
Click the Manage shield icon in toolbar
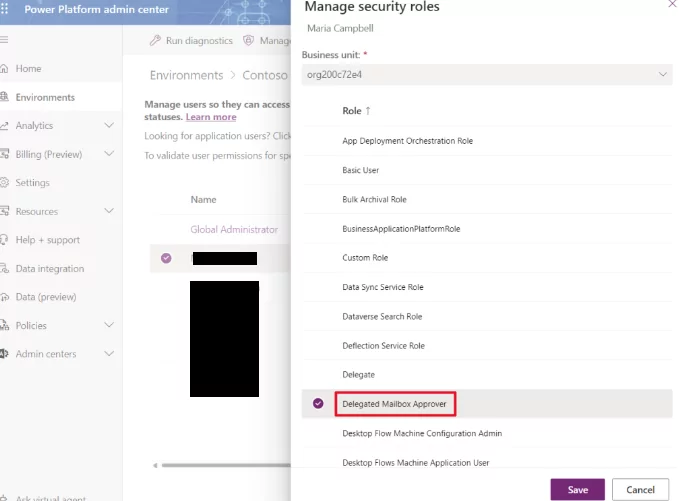coord(249,40)
